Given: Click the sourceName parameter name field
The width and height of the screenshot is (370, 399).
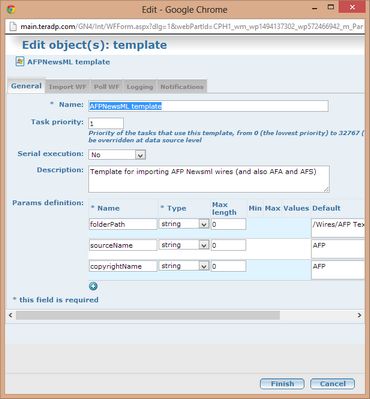Looking at the screenshot, I should [123, 245].
